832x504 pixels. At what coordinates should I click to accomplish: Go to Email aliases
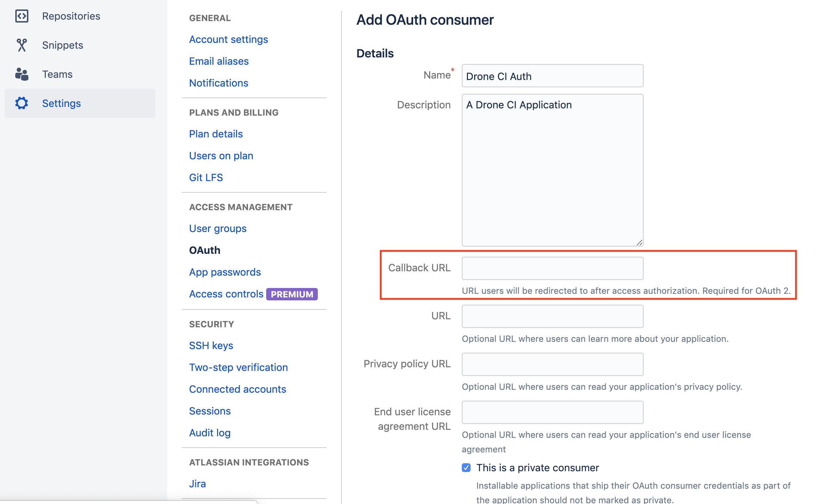(219, 61)
